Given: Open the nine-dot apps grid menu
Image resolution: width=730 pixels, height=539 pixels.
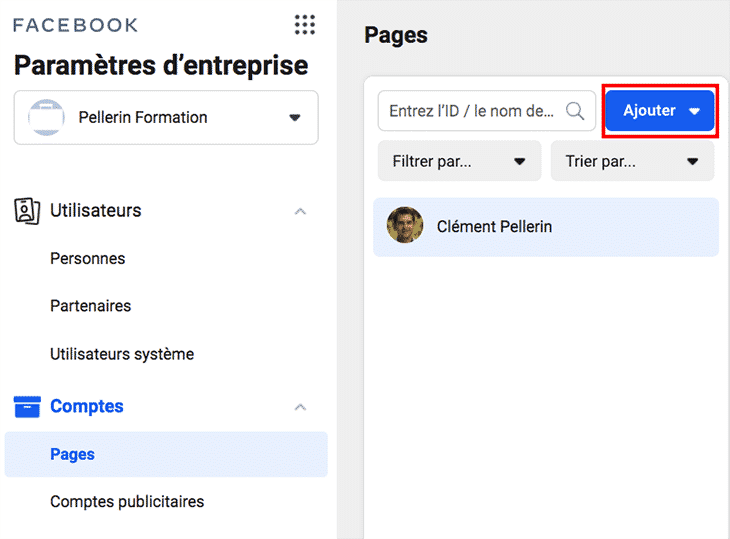Looking at the screenshot, I should point(305,25).
